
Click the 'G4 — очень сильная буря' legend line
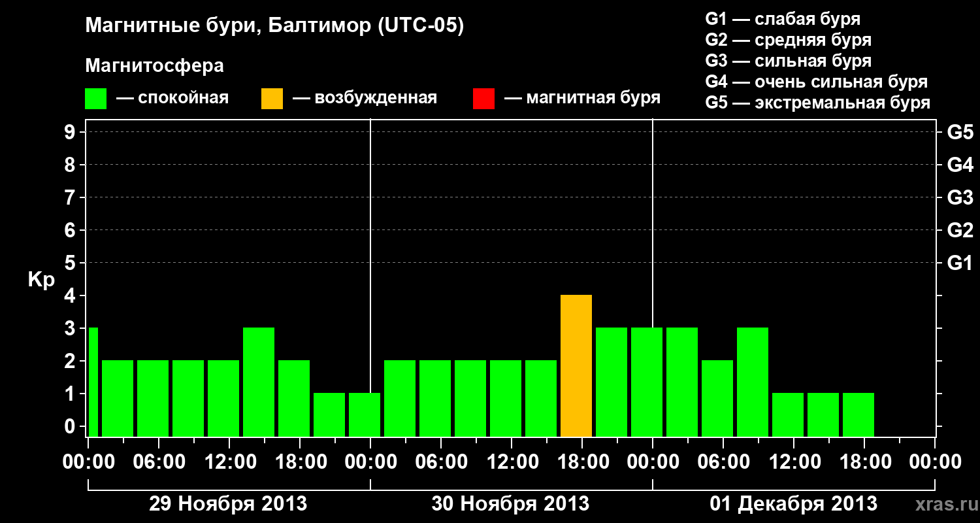816,82
